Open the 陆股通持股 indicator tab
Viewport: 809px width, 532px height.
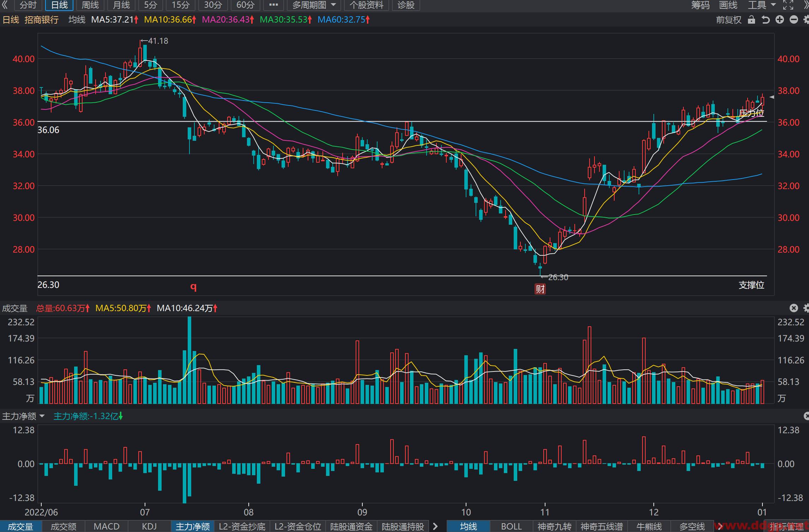click(403, 527)
